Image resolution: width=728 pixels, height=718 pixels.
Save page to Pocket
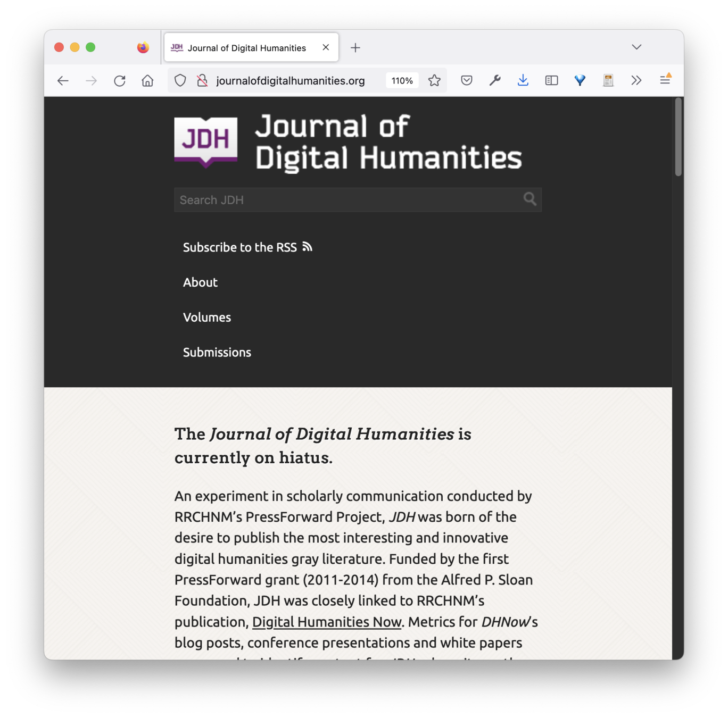467,80
